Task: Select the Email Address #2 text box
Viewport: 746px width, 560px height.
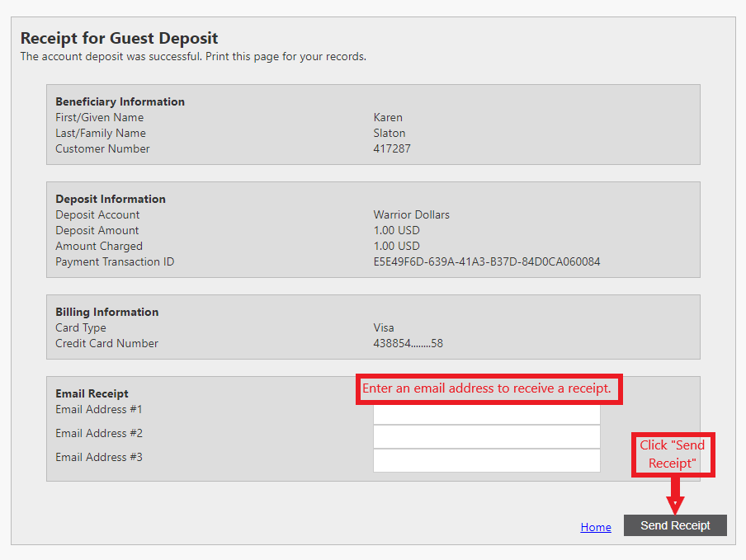Action: click(x=486, y=436)
